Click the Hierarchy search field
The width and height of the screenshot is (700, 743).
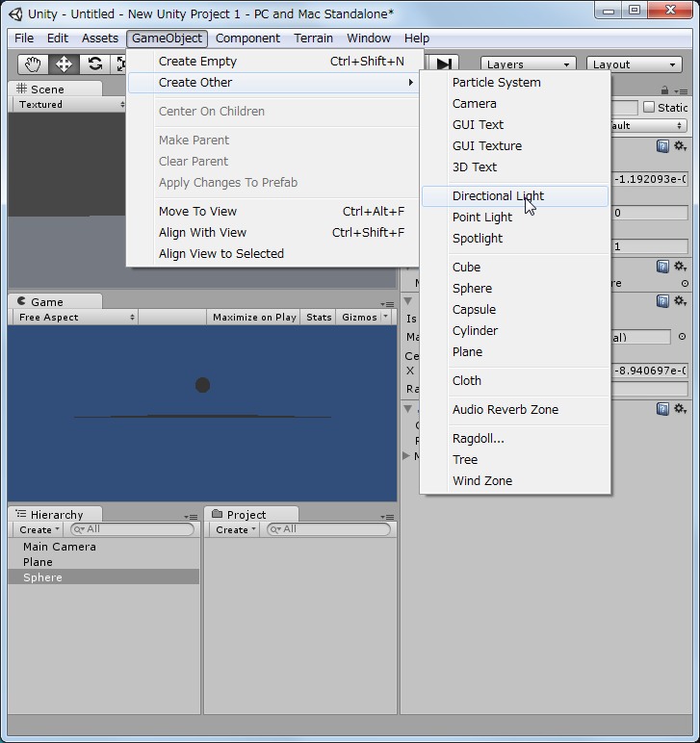[133, 529]
